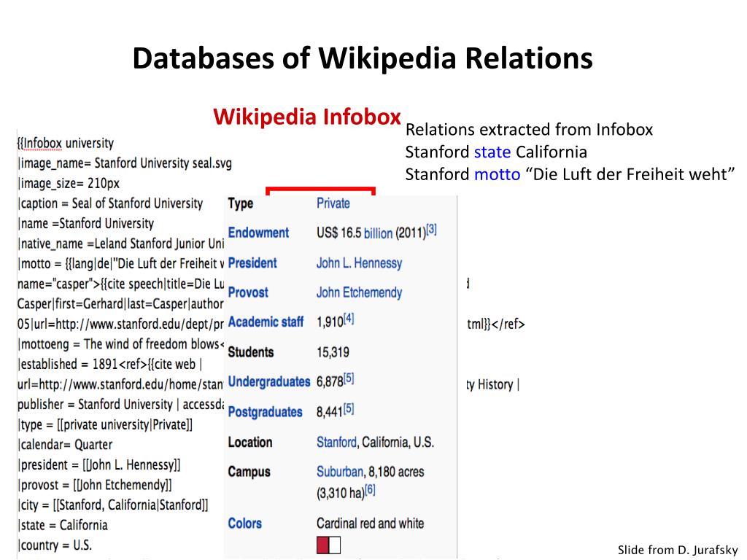Click the Type label in the infobox

[241, 204]
